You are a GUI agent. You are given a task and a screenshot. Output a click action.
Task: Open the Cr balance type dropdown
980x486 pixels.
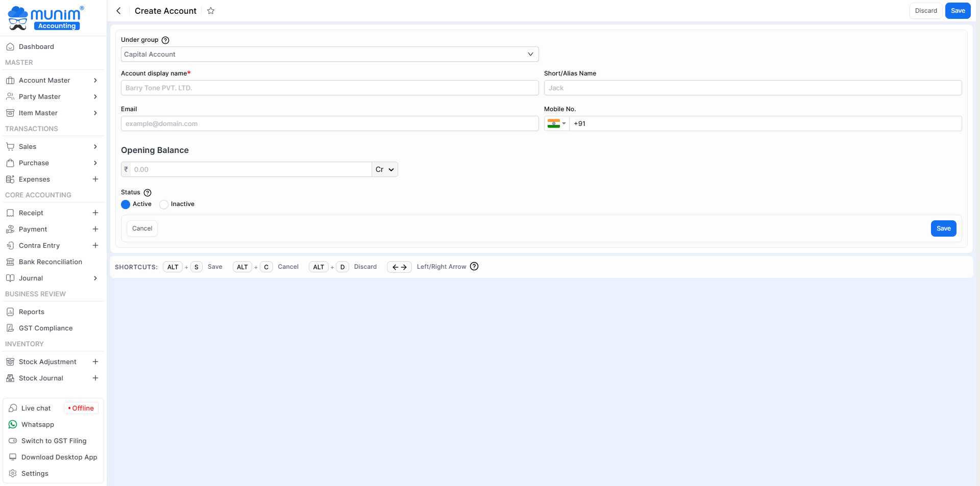tap(385, 169)
